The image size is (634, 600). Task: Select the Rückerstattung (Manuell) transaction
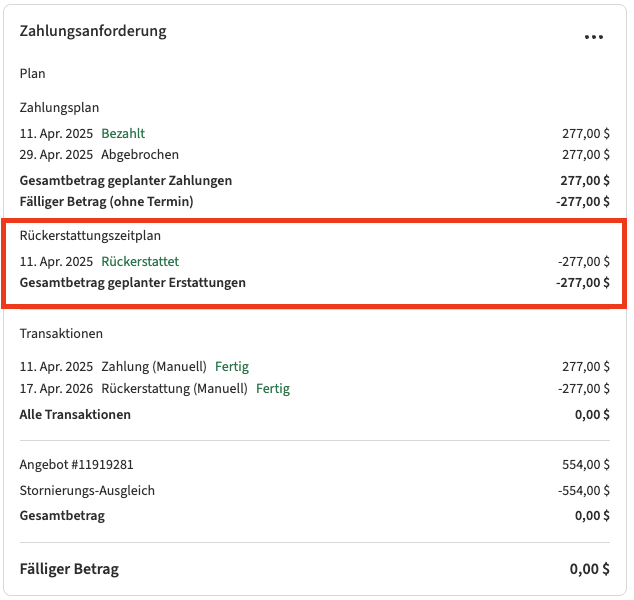click(x=174, y=389)
